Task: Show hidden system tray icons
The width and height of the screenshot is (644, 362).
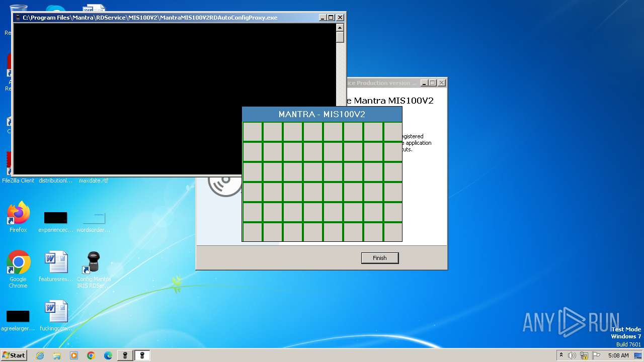Action: [561, 355]
